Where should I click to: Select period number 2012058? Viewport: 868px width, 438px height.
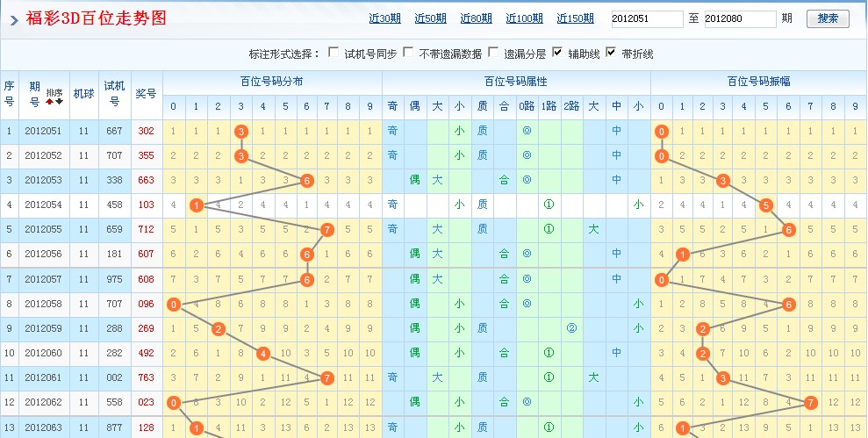[x=43, y=304]
